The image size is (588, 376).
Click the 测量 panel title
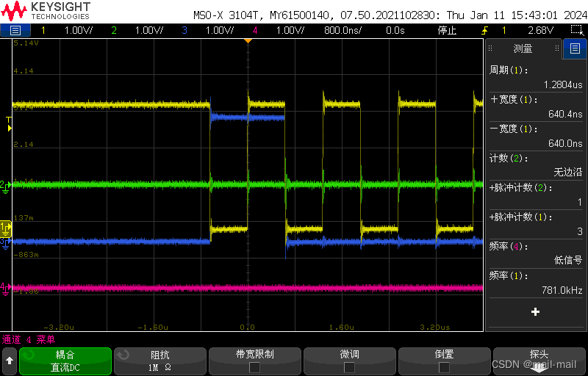click(x=523, y=48)
